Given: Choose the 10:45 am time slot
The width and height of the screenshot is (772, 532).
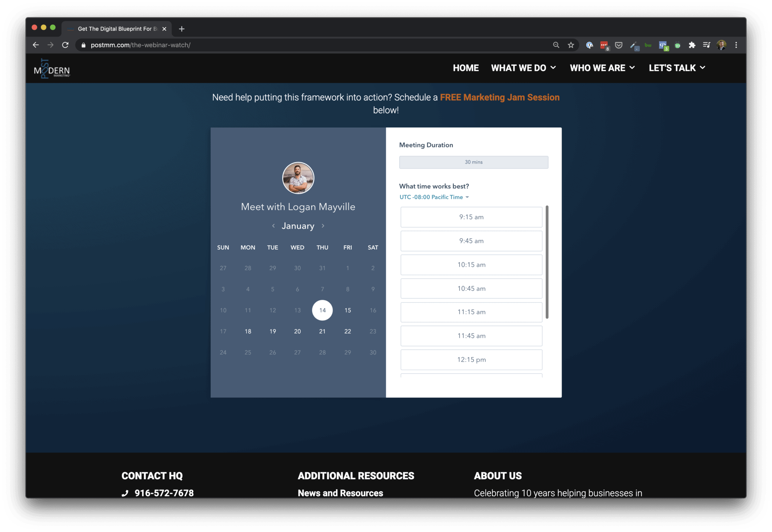Looking at the screenshot, I should tap(471, 288).
